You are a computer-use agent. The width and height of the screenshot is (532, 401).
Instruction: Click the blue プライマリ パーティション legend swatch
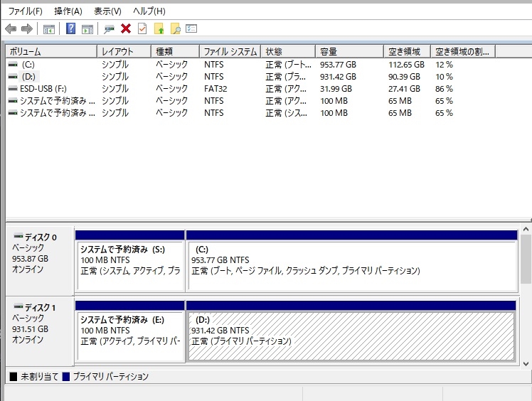point(66,377)
